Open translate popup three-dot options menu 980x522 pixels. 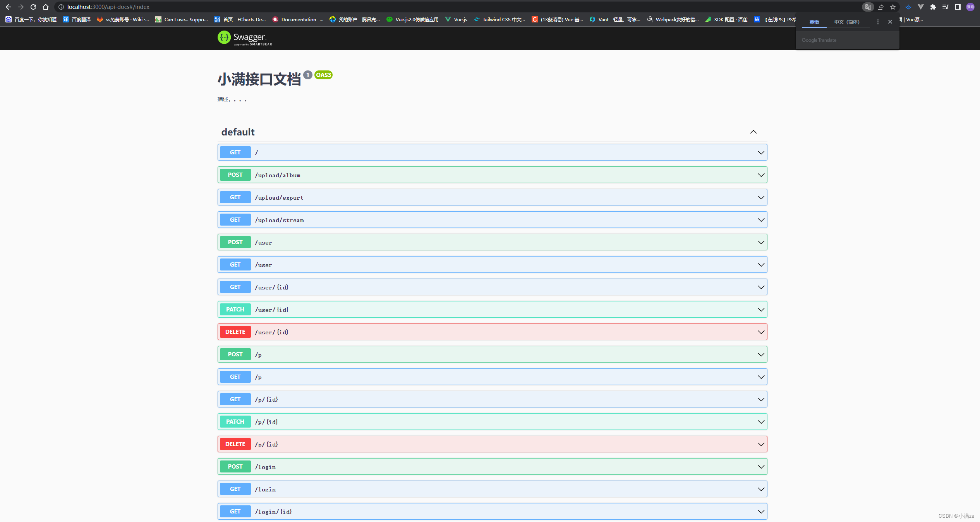(878, 22)
